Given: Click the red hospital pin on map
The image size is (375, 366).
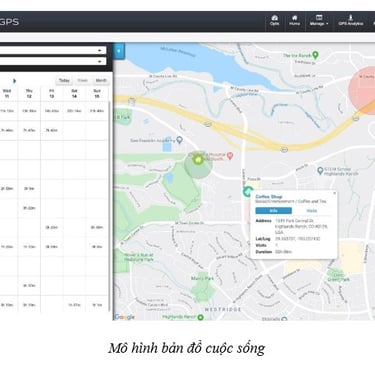Looking at the screenshot, I should 230,156.
